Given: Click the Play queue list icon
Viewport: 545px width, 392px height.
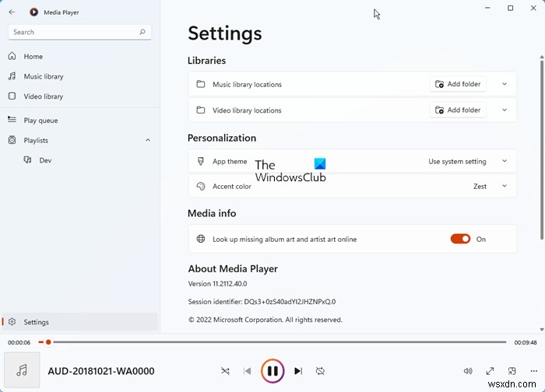Looking at the screenshot, I should tap(12, 120).
